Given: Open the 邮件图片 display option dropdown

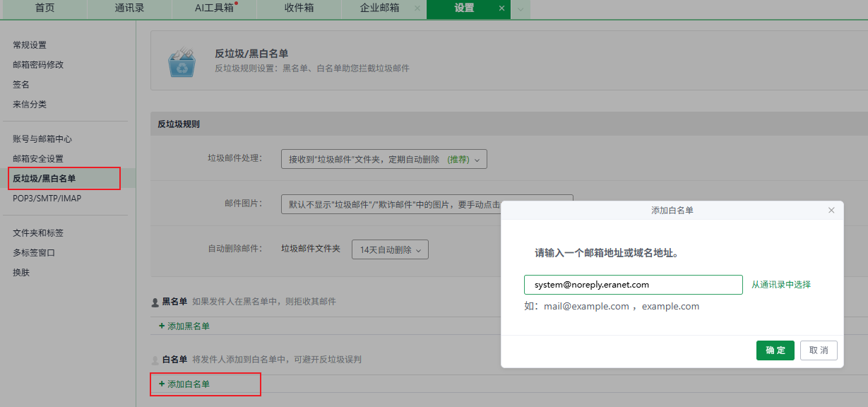Looking at the screenshot, I should point(391,204).
